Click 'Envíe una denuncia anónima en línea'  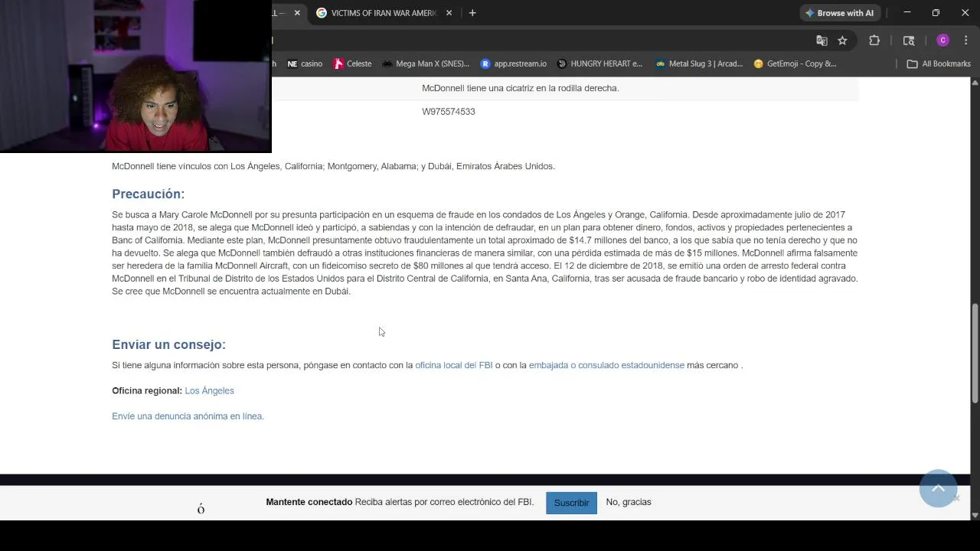point(188,416)
